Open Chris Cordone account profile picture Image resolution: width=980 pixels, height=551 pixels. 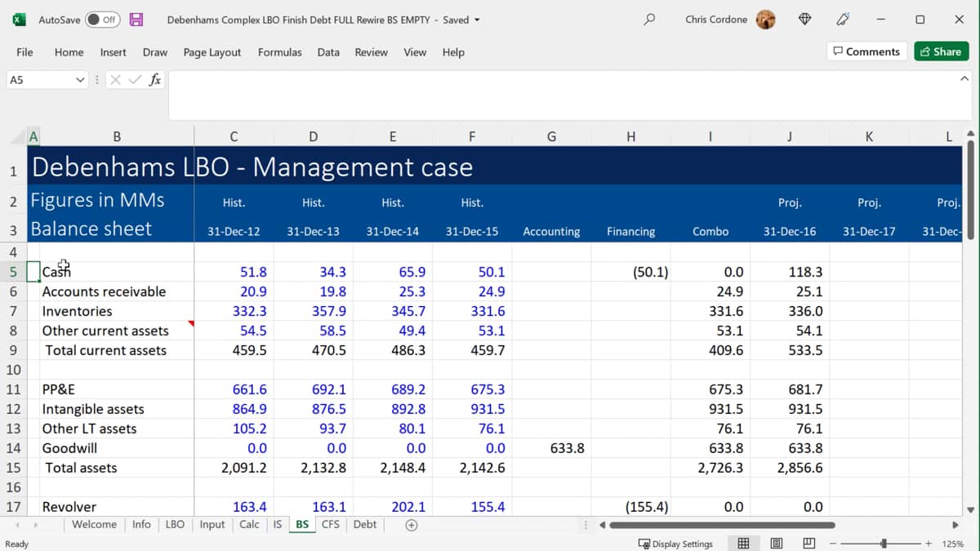pyautogui.click(x=765, y=20)
